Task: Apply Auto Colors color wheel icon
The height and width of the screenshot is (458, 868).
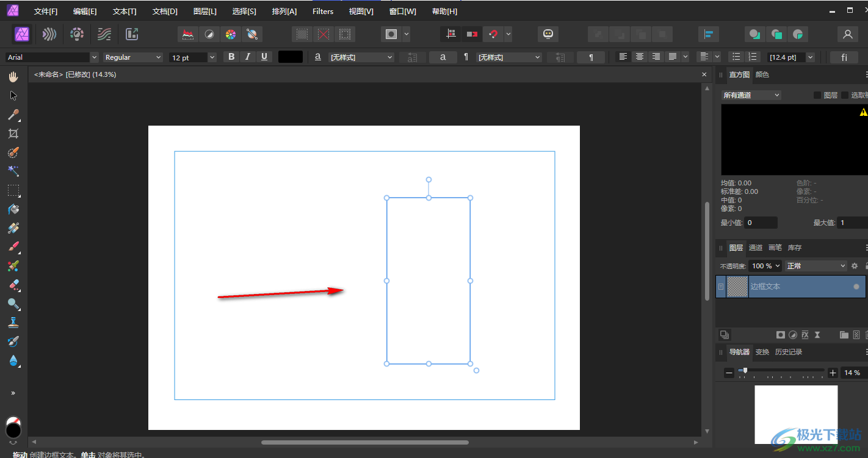Action: click(230, 35)
